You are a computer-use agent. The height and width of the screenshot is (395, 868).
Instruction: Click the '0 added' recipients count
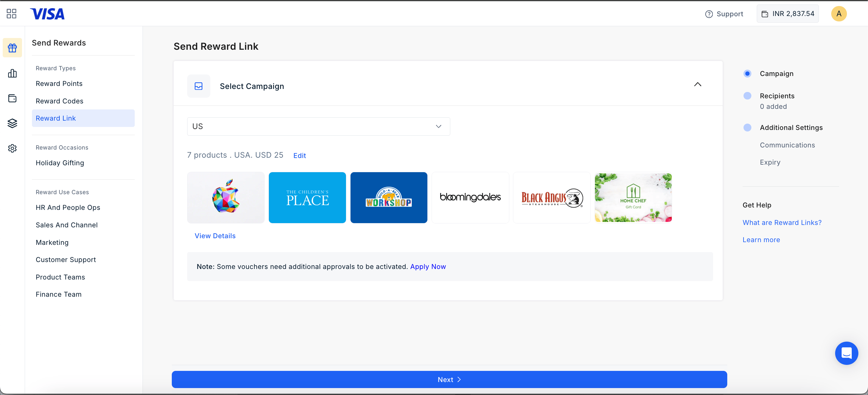[773, 107]
